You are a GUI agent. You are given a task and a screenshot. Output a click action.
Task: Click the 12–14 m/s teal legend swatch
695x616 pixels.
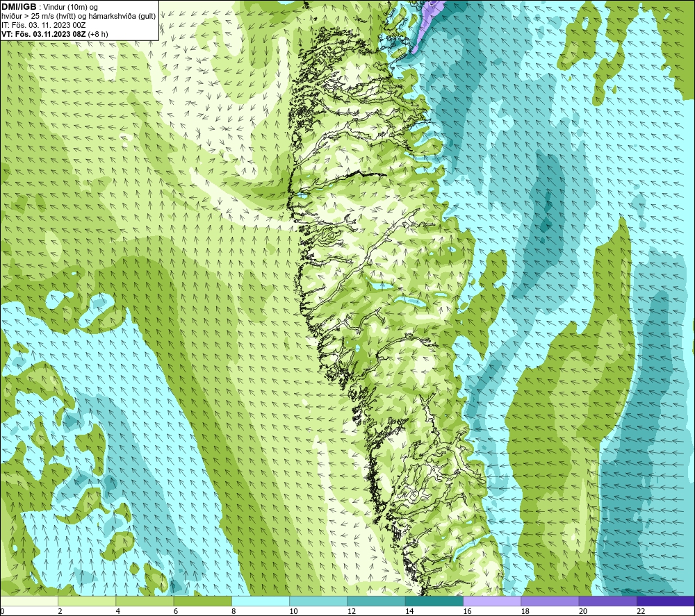(x=376, y=601)
